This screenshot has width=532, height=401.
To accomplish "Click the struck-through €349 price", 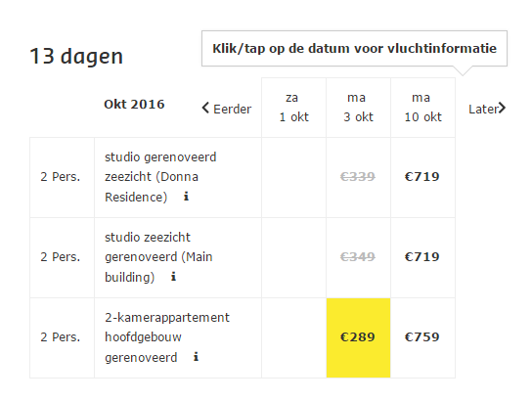I will tap(358, 257).
